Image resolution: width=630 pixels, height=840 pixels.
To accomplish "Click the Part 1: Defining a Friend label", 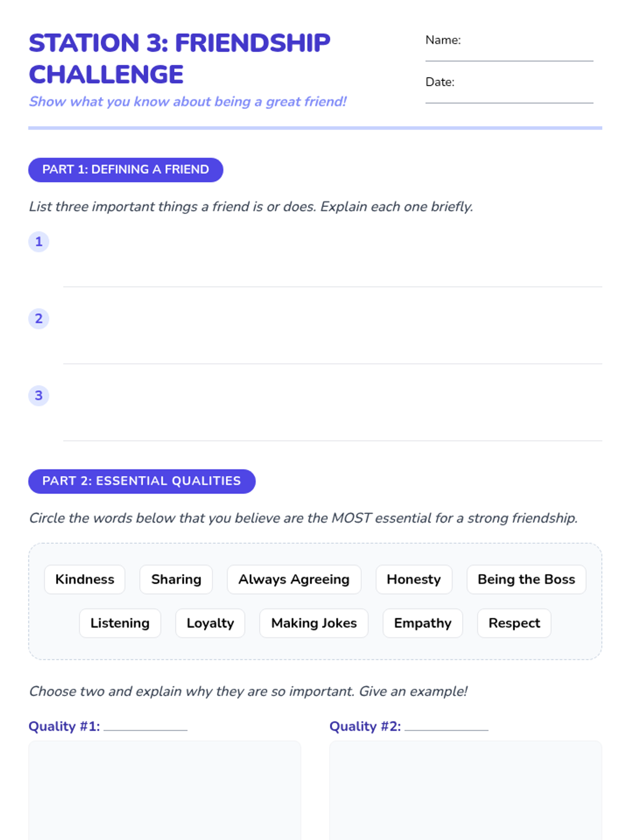I will click(126, 170).
